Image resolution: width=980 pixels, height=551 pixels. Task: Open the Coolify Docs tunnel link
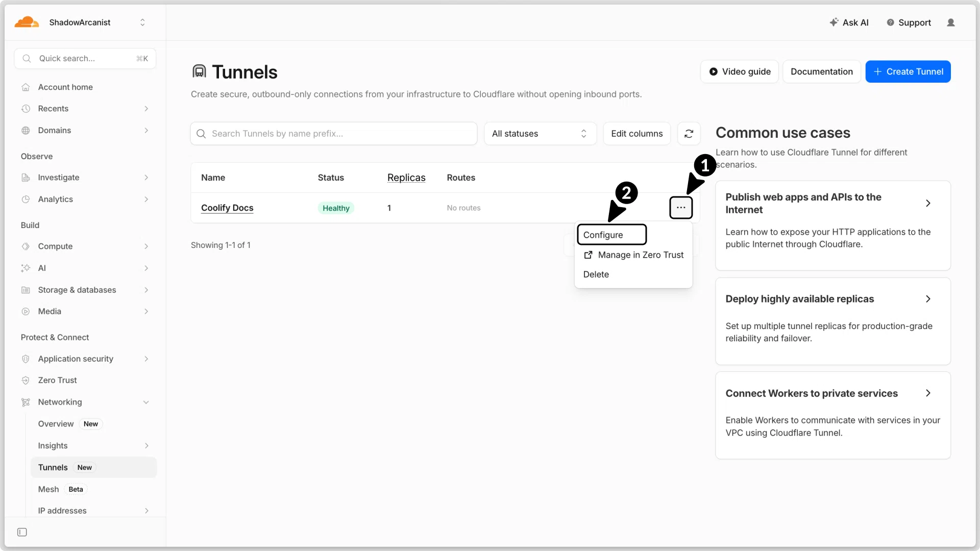pos(227,208)
